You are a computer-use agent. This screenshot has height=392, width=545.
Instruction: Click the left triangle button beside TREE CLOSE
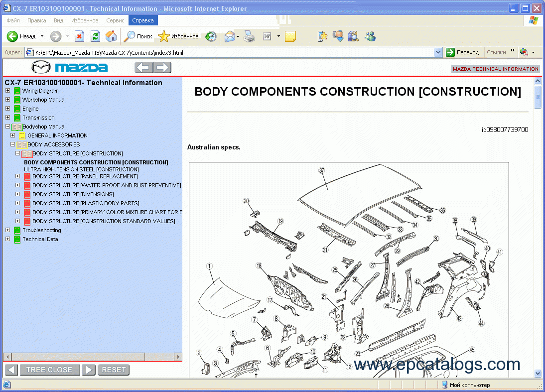coord(11,370)
